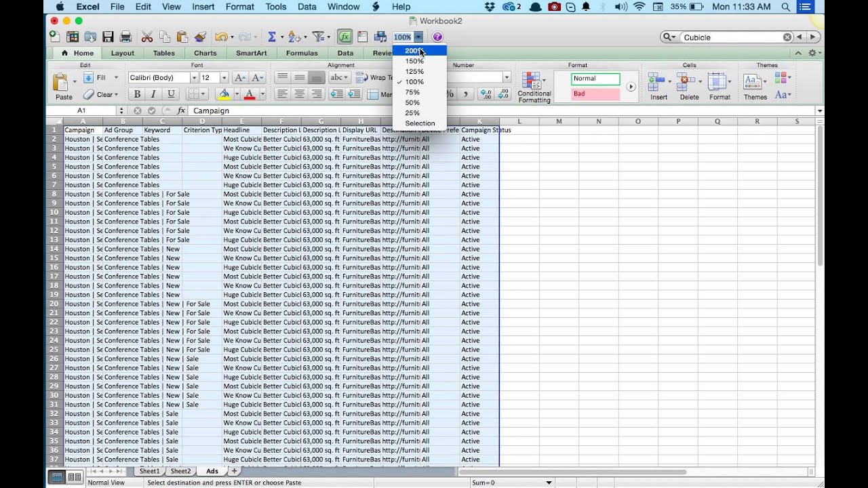Click the increase indent icon
The image size is (868, 488).
tap(353, 94)
